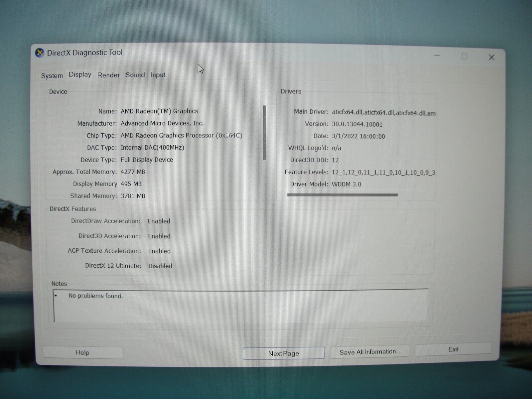This screenshot has height=399, width=532.
Task: Click 'Advanced Micro Devices, Inc.' value
Action: [x=162, y=123]
